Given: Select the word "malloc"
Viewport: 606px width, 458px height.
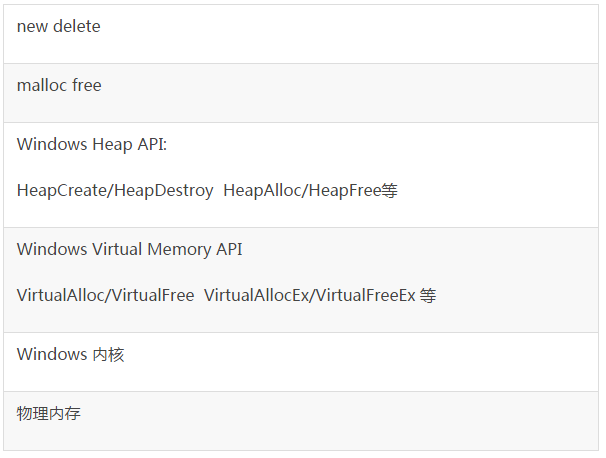Looking at the screenshot, I should (x=41, y=85).
